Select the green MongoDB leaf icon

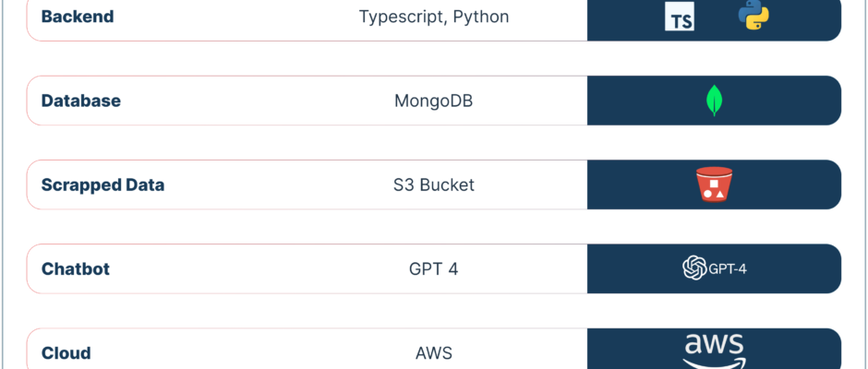click(714, 101)
